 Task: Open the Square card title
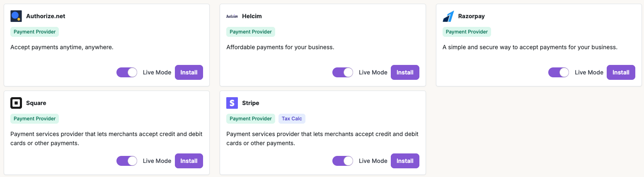(x=36, y=103)
